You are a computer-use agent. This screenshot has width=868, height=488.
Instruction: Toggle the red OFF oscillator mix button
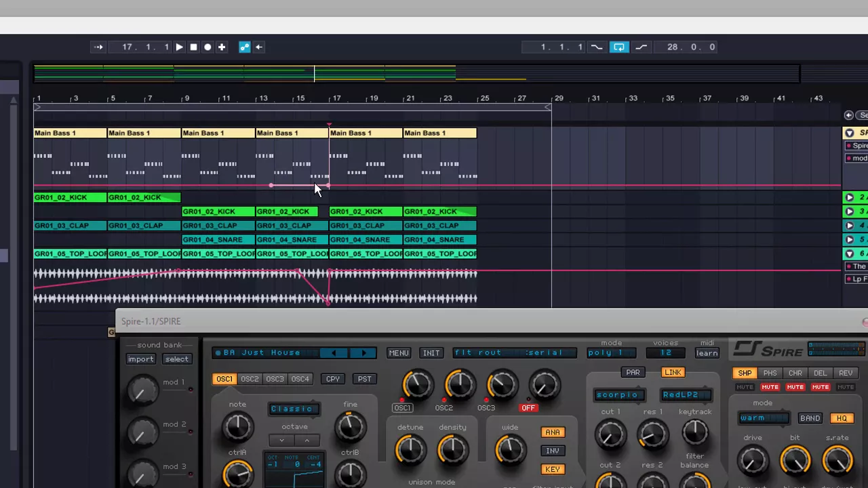tap(528, 408)
